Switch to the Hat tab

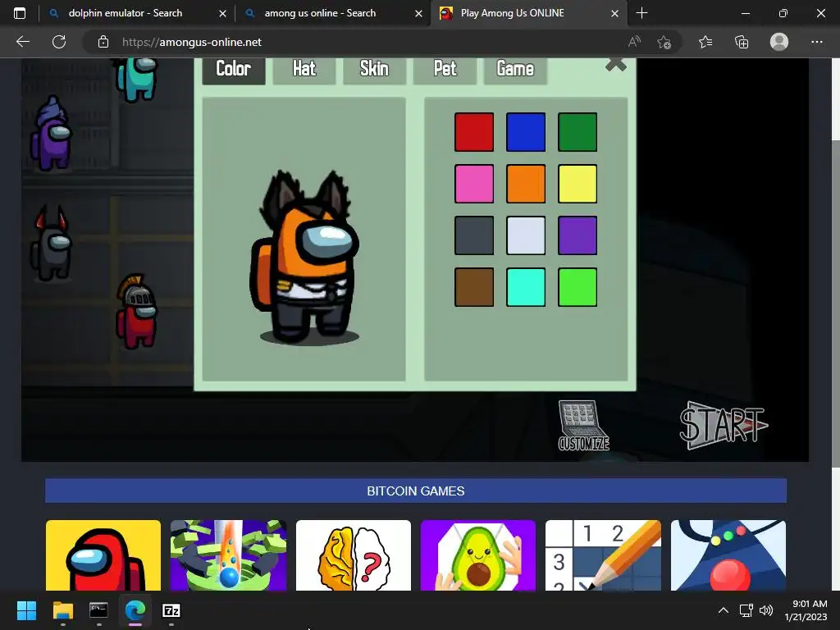(x=304, y=71)
